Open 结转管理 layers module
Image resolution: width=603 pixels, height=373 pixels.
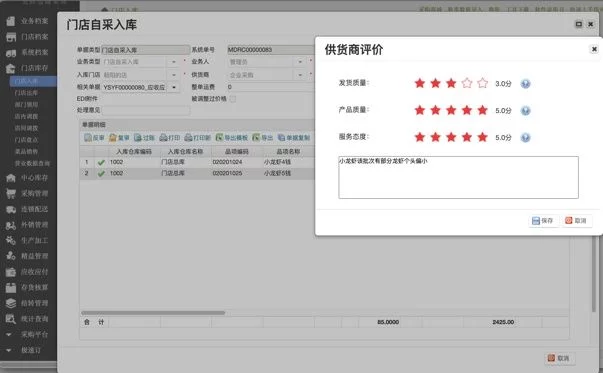[28, 303]
